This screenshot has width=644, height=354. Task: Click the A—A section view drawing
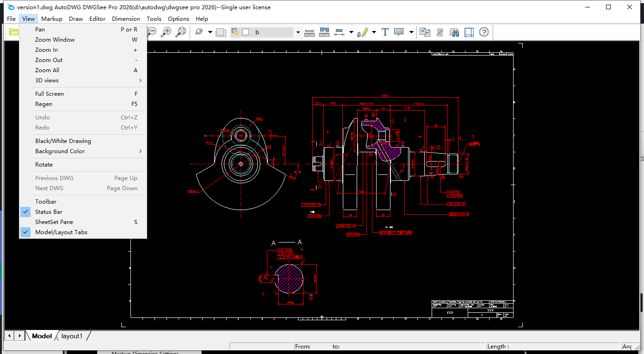point(289,273)
